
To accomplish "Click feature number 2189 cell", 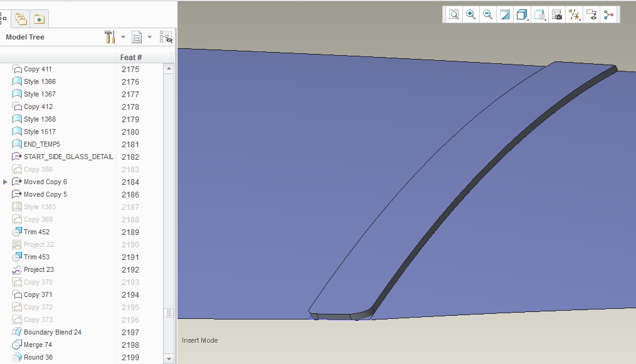I will point(130,232).
